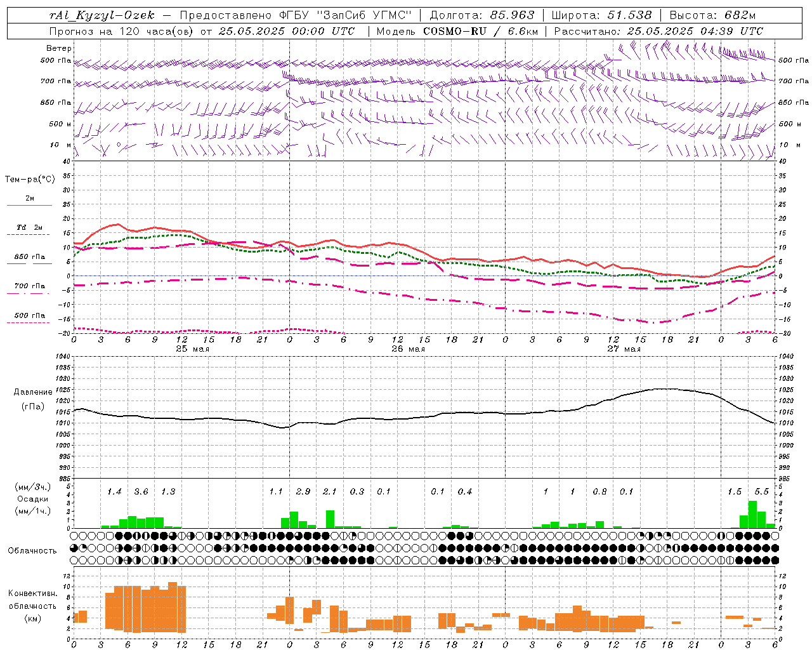This screenshot has width=812, height=650.
Task: Click the model name COSMO-RU / 6.6км
Action: coord(481,31)
